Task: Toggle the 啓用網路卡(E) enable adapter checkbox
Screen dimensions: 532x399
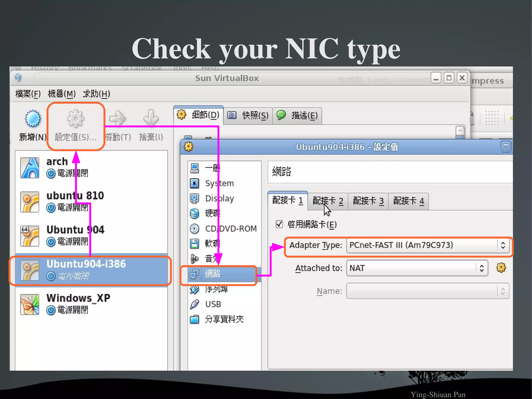Action: [279, 224]
